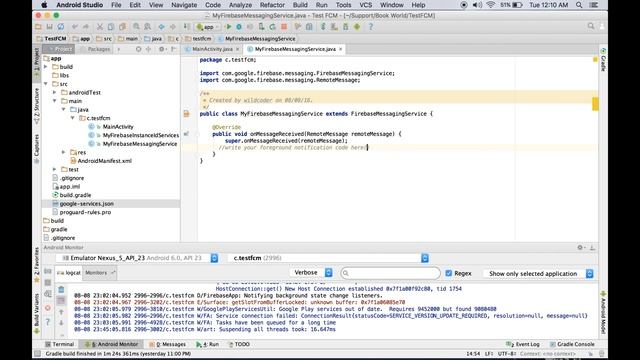The height and width of the screenshot is (360, 640).
Task: Expand the app build folder
Action: click(x=46, y=67)
